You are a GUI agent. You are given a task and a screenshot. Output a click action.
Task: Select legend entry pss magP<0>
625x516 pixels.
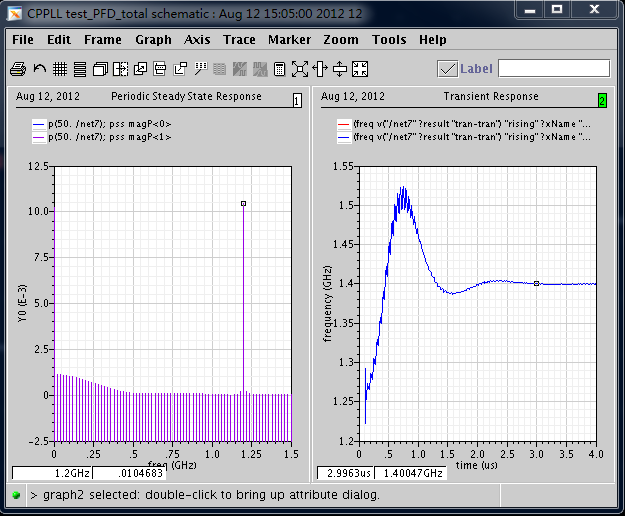(x=110, y=124)
